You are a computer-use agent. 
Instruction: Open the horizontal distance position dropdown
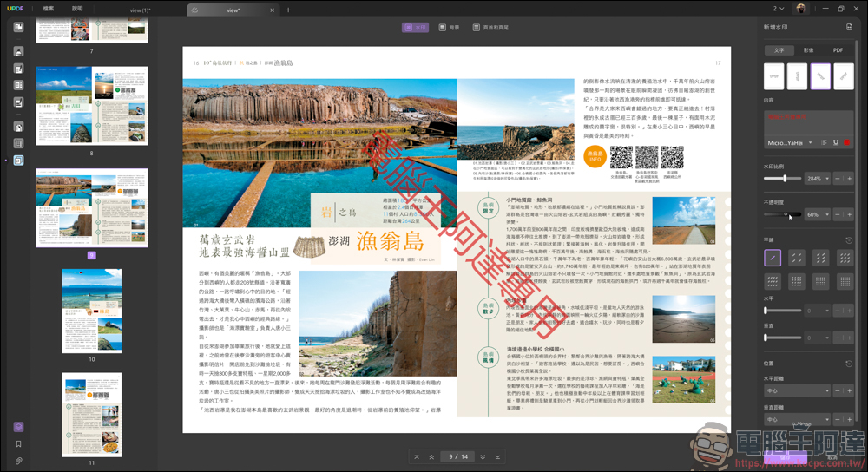(x=798, y=390)
